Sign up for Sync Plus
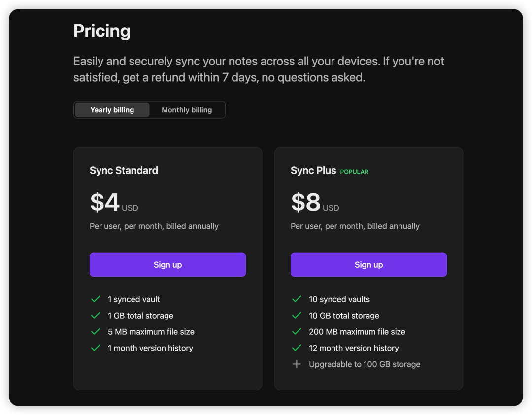The width and height of the screenshot is (532, 415). pyautogui.click(x=368, y=265)
